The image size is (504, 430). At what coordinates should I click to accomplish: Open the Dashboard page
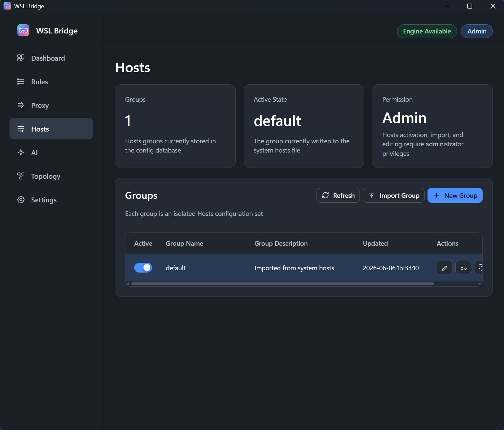point(51,58)
